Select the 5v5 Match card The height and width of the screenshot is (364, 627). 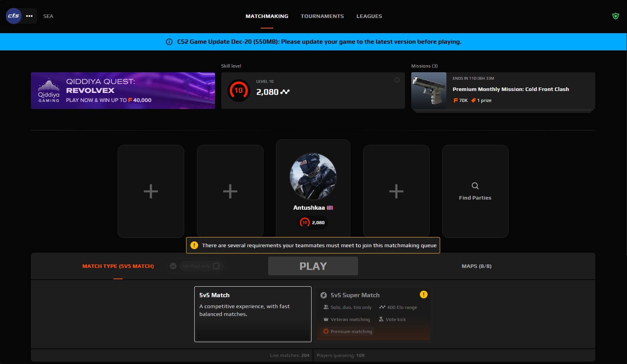pyautogui.click(x=253, y=314)
